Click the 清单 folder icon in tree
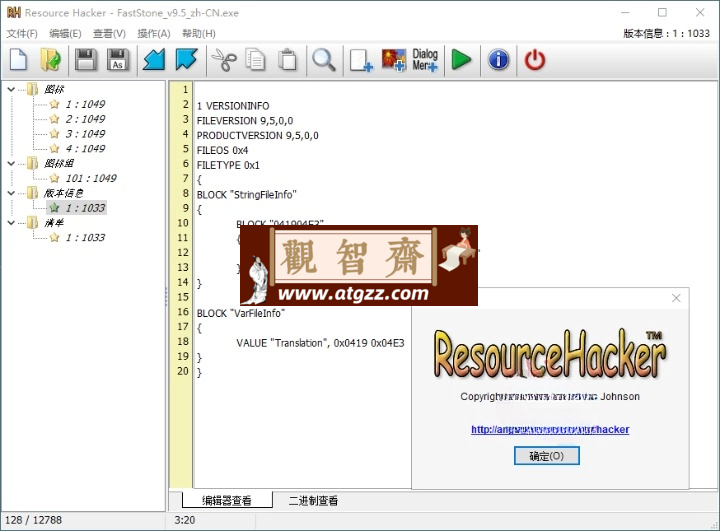The height and width of the screenshot is (531, 720). coord(33,223)
